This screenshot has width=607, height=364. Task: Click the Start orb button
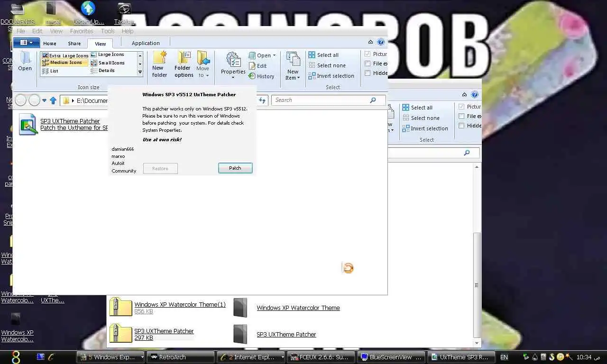(x=16, y=356)
